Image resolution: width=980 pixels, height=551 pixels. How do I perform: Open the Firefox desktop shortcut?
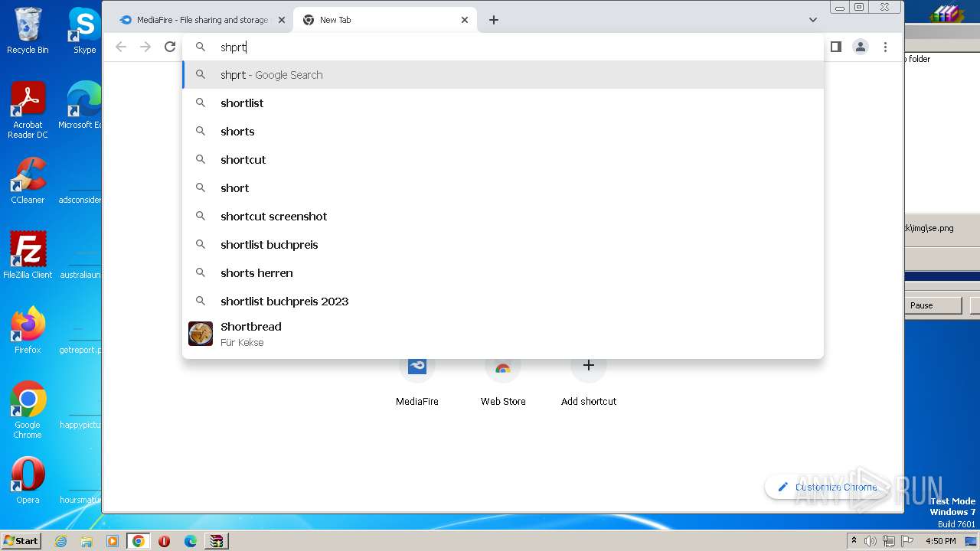(x=28, y=331)
